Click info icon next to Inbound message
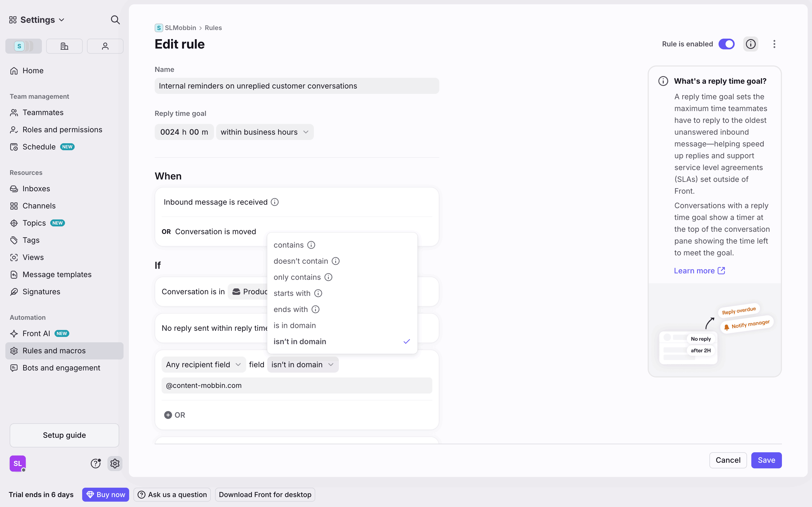The height and width of the screenshot is (507, 812). tap(274, 202)
